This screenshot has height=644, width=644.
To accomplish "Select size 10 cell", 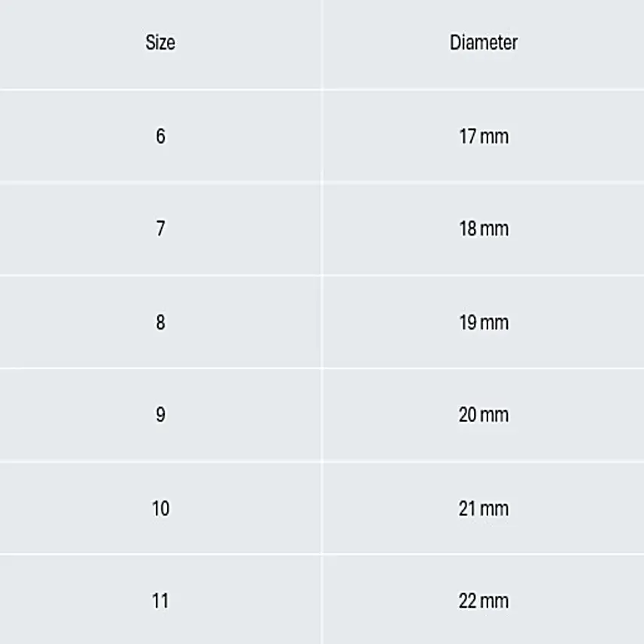I will click(x=160, y=509).
